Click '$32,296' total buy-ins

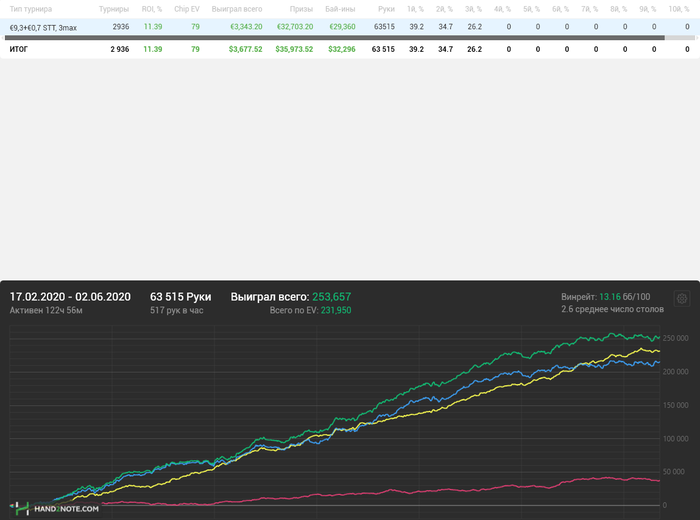point(342,49)
